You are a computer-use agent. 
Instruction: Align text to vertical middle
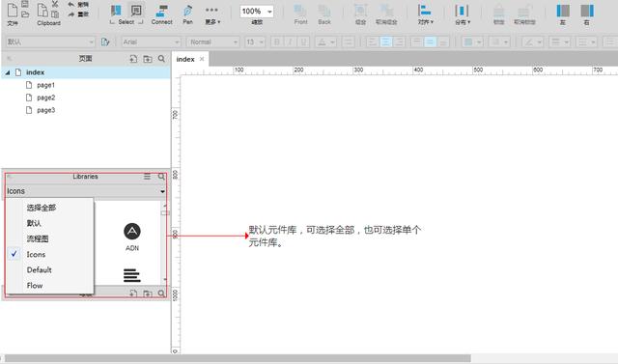[x=430, y=42]
